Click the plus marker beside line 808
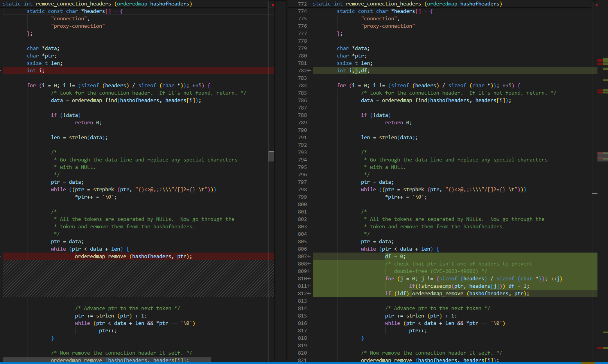The image size is (608, 364). click(x=309, y=264)
